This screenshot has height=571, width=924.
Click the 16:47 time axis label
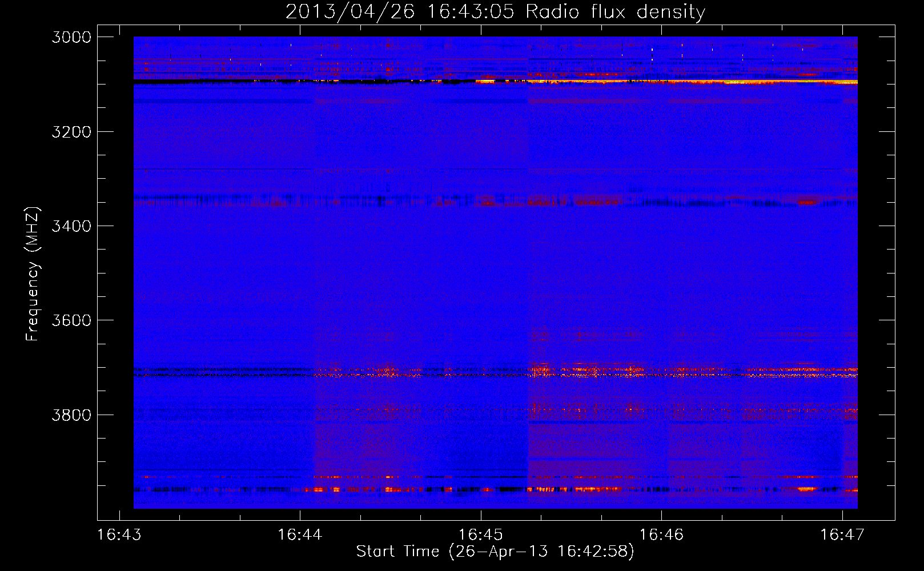842,534
